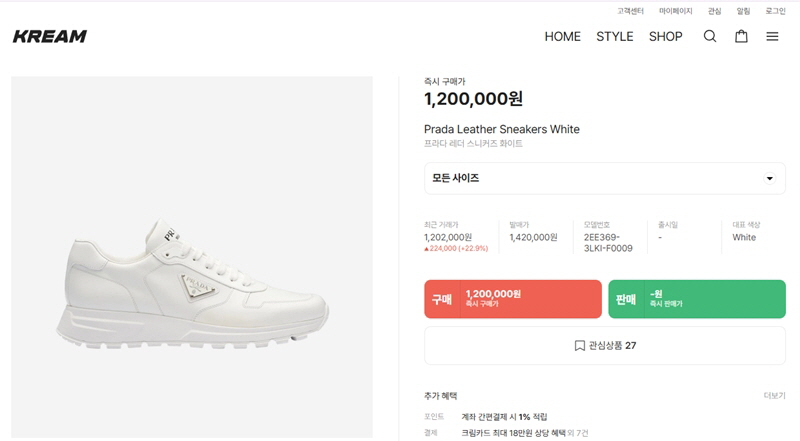800x441 pixels.
Task: Click the KREAM logo
Action: click(x=50, y=37)
